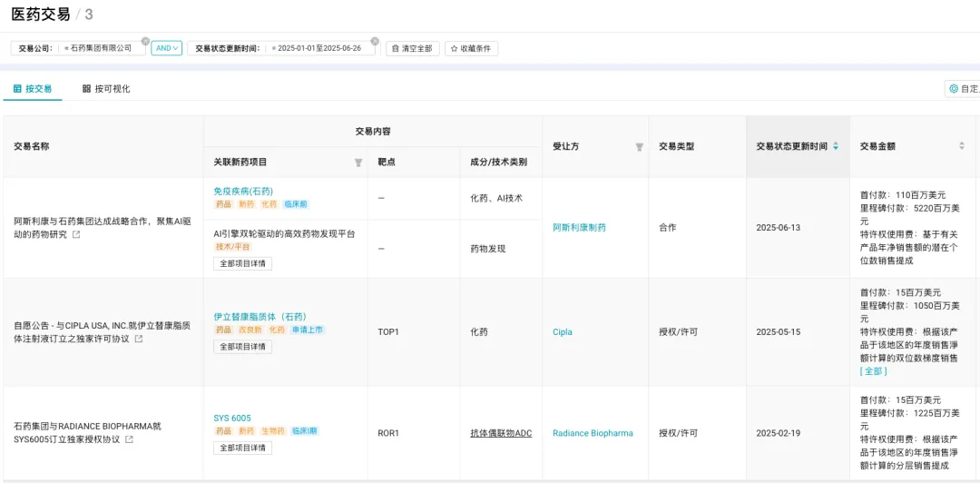Click the 清空全部 clear-all button
This screenshot has width=980, height=483.
tap(413, 48)
